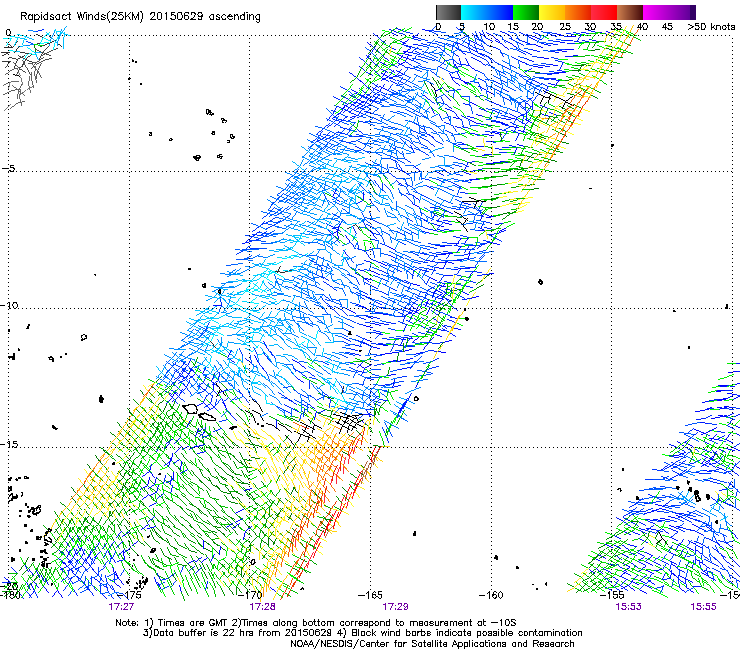Viewport: 740px width, 650px height.
Task: Click the '-165' longitude axis label
Action: coord(370,595)
